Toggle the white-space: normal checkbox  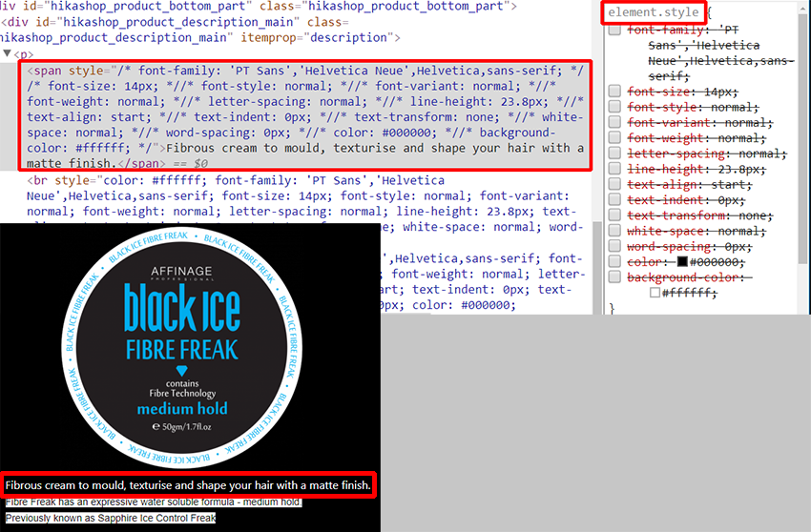click(x=614, y=231)
